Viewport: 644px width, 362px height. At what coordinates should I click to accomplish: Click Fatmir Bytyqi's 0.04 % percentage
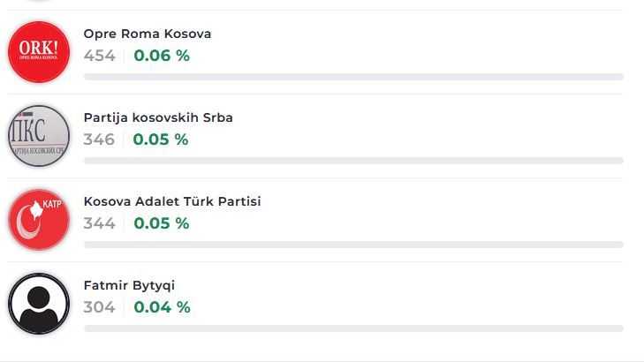point(162,307)
